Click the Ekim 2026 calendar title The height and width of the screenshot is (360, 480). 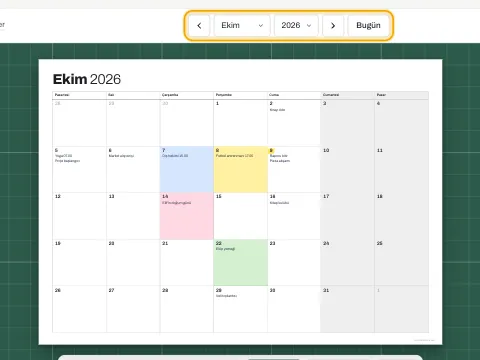point(87,79)
